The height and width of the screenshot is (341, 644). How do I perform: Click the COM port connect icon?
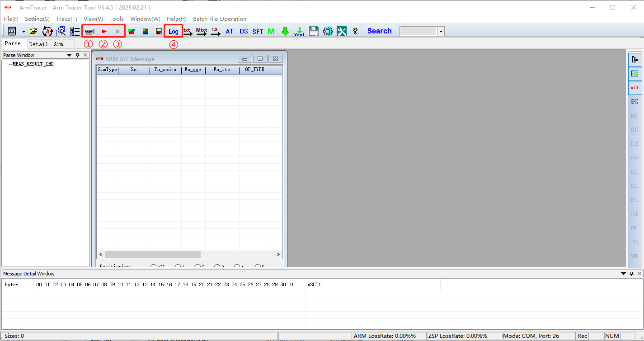[x=89, y=31]
